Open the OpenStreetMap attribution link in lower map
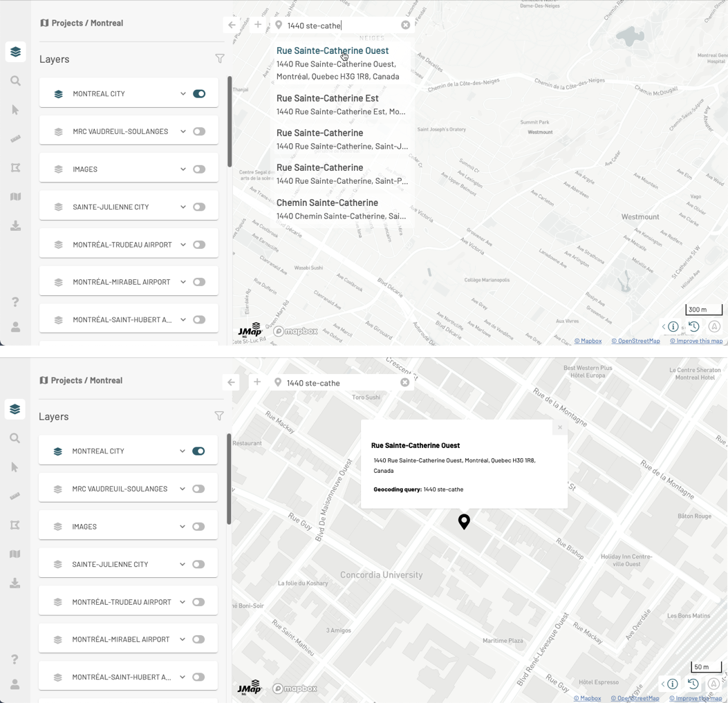The image size is (728, 703). coord(635,698)
